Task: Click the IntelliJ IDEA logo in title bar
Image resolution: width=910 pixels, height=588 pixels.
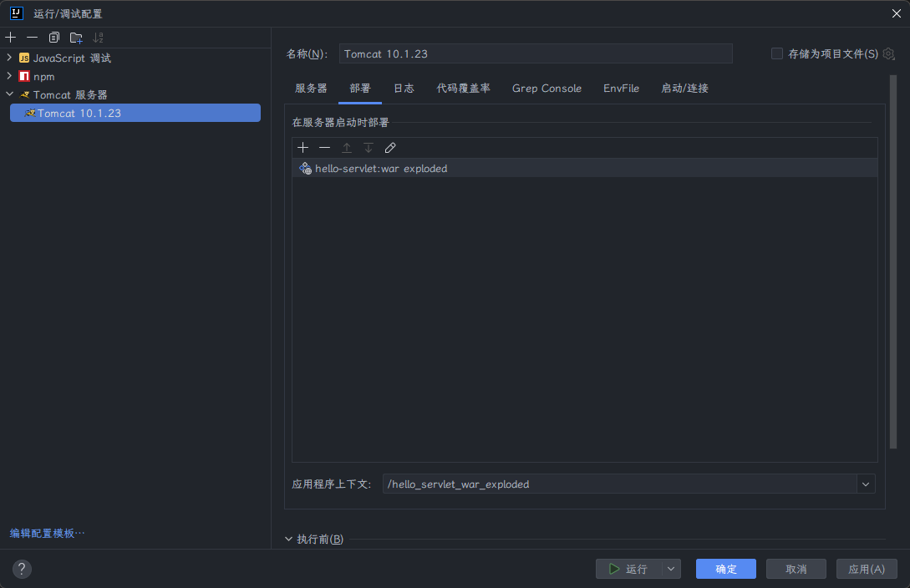Action: point(16,13)
